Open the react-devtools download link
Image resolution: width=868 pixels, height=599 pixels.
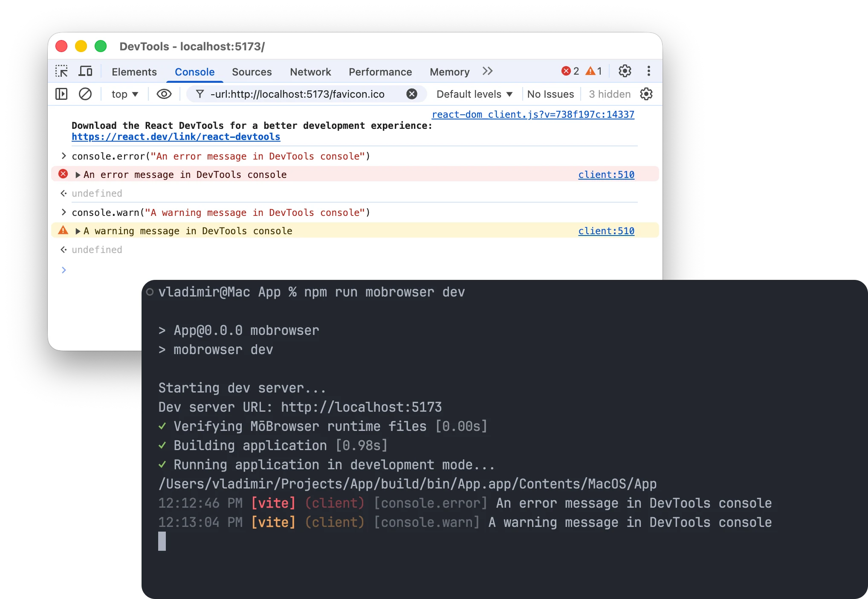176,137
